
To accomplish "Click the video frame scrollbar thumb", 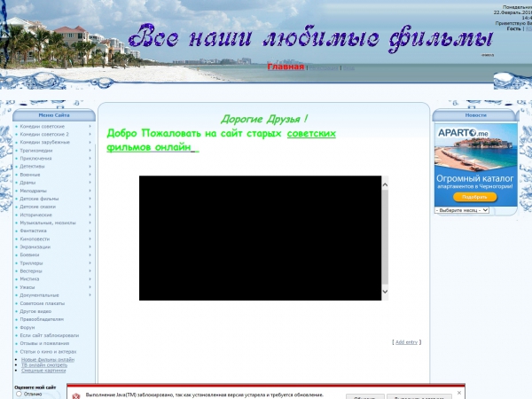I will (385, 237).
